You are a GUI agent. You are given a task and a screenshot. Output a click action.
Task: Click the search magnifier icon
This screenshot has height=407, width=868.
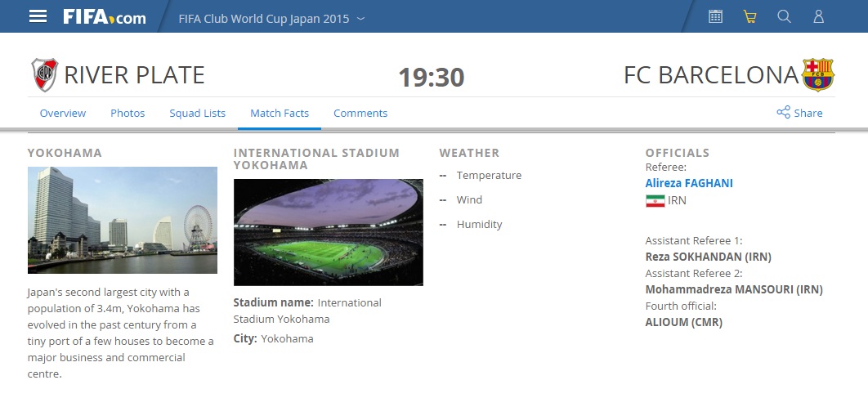[784, 16]
